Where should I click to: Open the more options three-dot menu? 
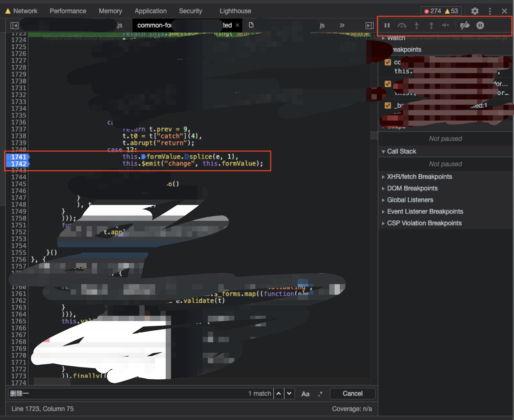(x=490, y=11)
